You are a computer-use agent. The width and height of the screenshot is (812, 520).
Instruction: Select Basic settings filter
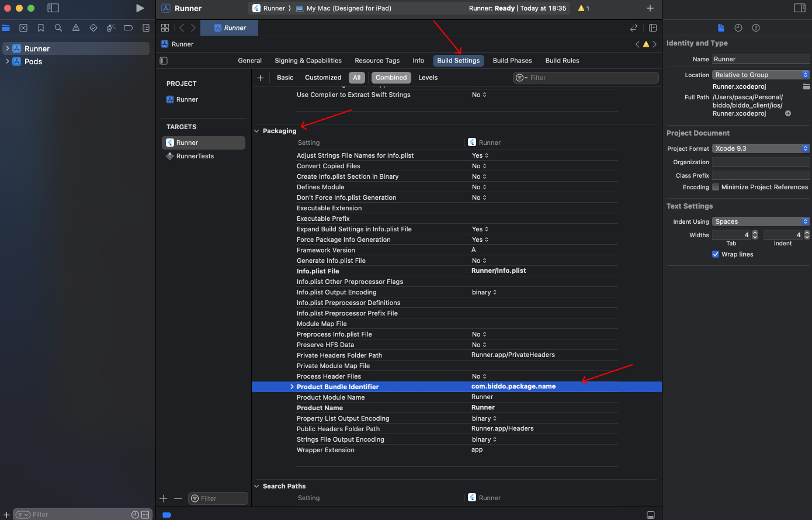click(x=285, y=77)
